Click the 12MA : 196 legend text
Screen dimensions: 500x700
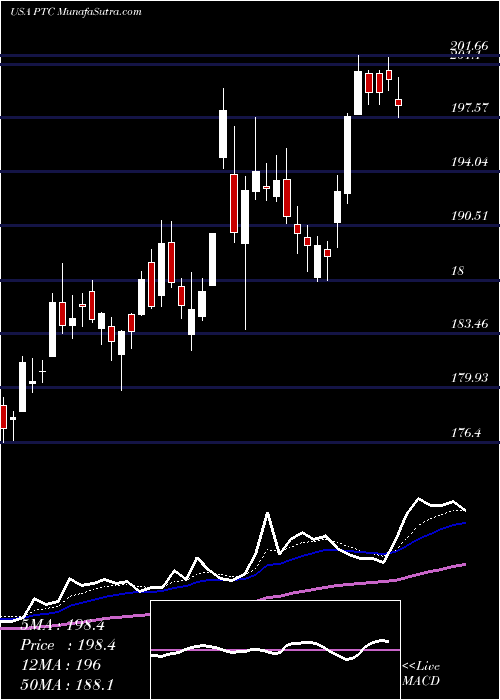click(x=61, y=665)
